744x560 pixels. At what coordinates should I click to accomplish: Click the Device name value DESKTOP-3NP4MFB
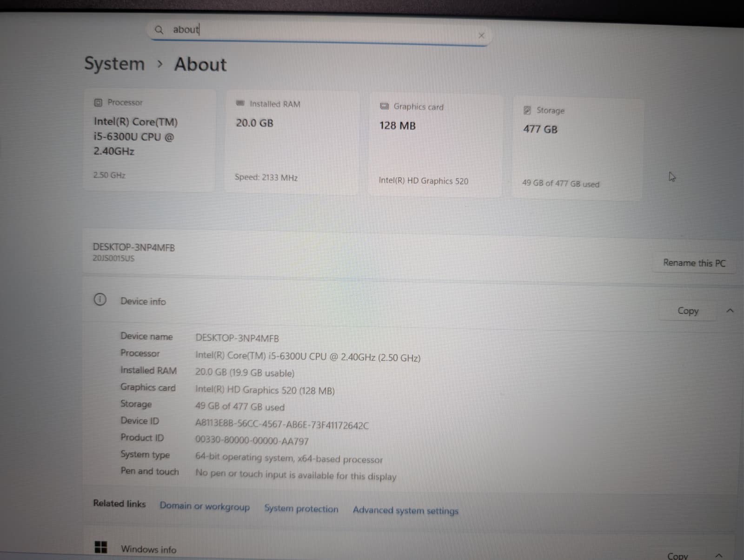[x=237, y=338]
